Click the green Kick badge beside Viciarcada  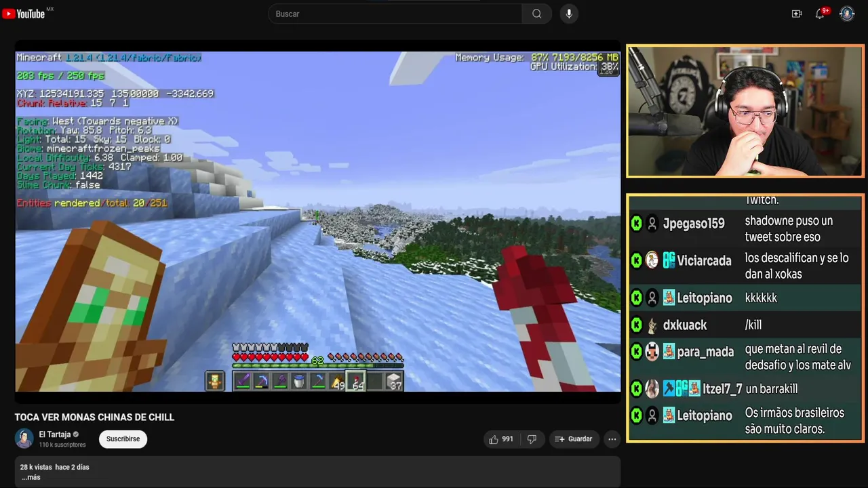(x=636, y=260)
